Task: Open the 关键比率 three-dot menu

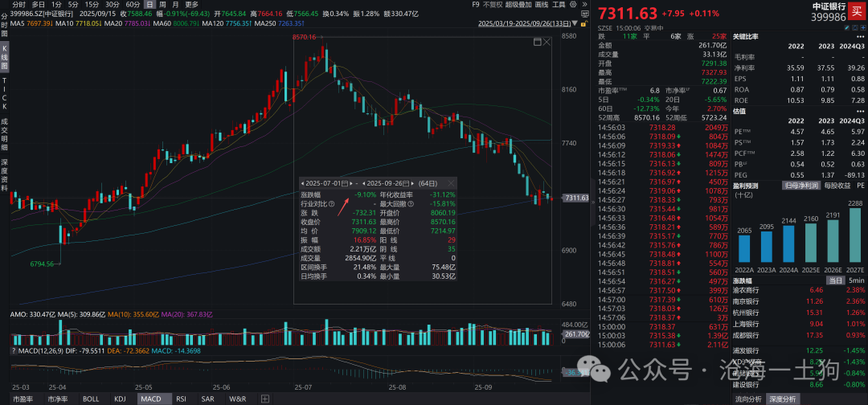Action: 862,37
